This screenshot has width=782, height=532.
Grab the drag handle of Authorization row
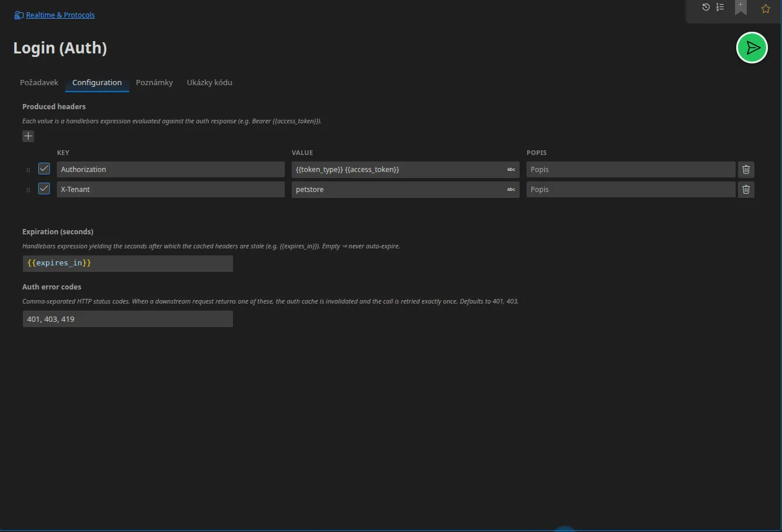point(28,170)
